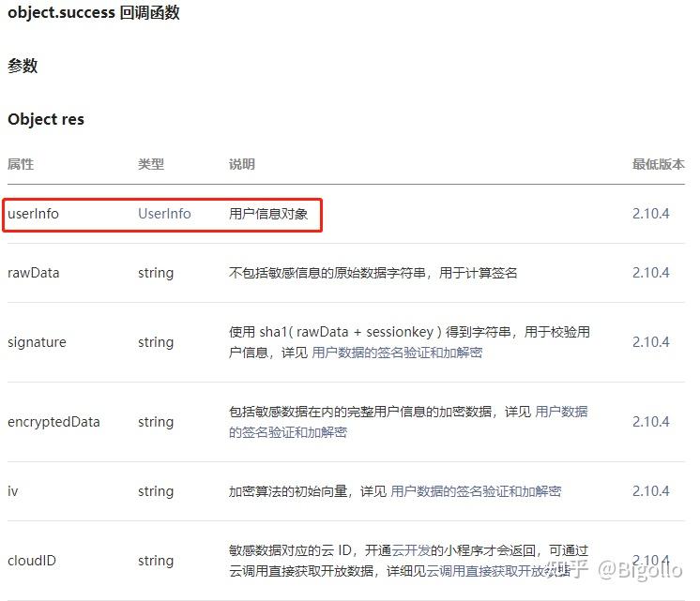
Task: Click 敏感数据对应的云 ID description text
Action: coord(291,550)
